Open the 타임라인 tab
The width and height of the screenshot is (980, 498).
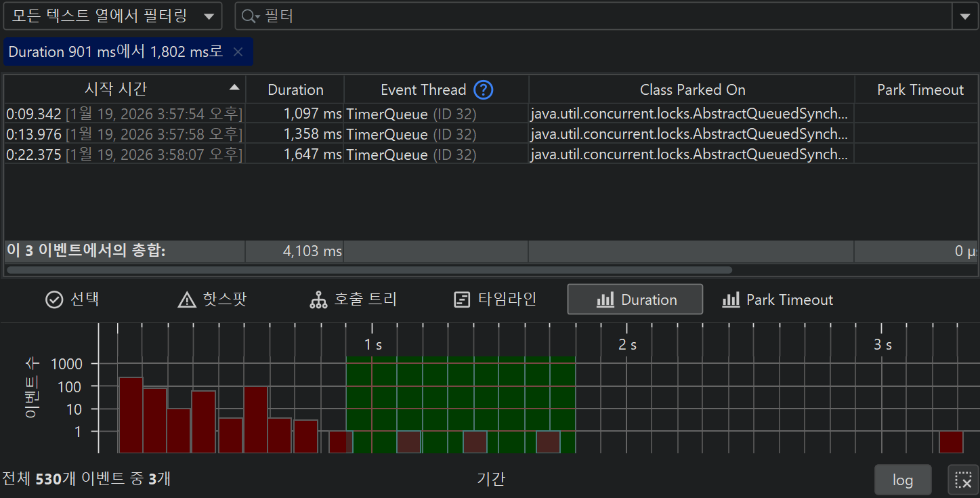coord(494,299)
